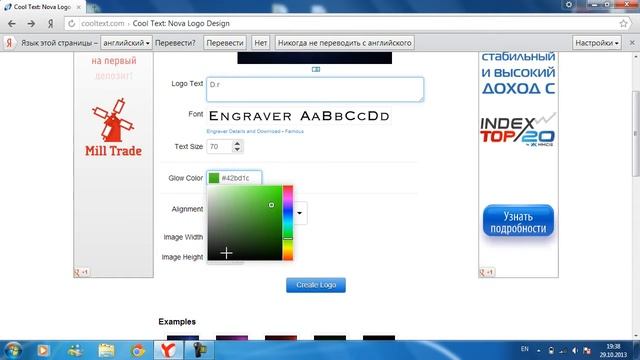Expand the Alignment dropdown arrow
The image size is (640, 360).
(300, 213)
